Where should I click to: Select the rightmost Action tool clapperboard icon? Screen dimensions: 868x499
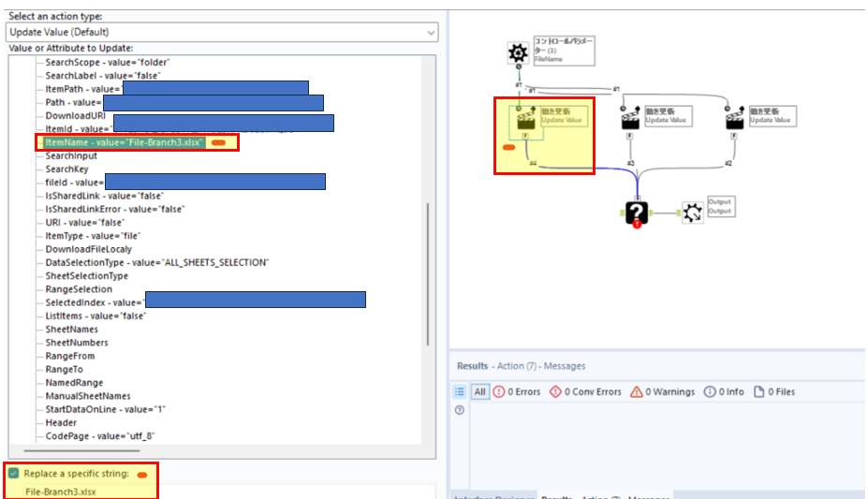(734, 118)
